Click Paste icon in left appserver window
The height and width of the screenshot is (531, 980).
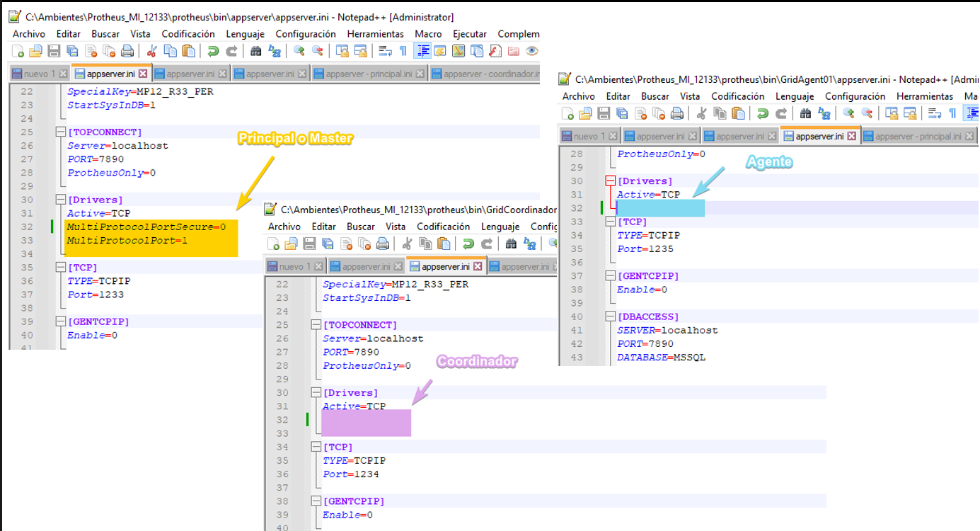click(188, 51)
